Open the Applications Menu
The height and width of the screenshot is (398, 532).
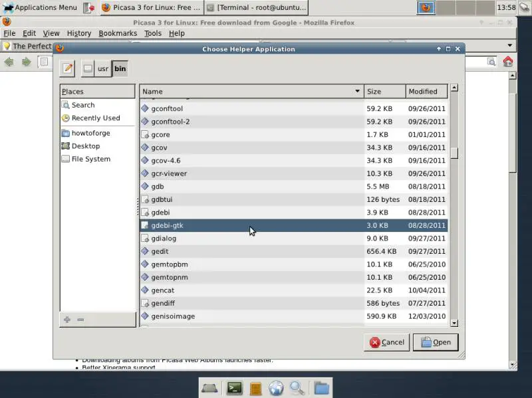click(x=39, y=7)
